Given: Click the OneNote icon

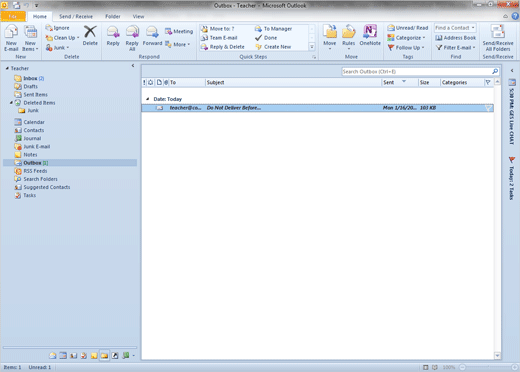Looking at the screenshot, I should click(370, 31).
